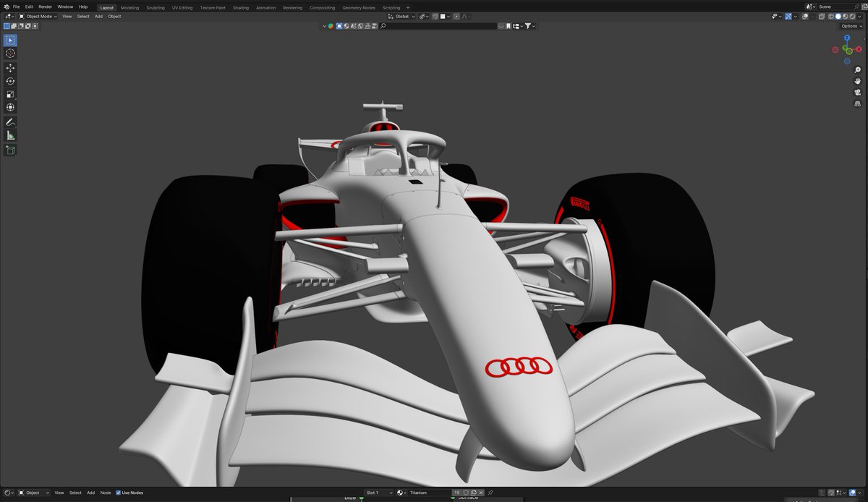Toggle proportional editing button
The height and width of the screenshot is (502, 868).
tap(456, 16)
